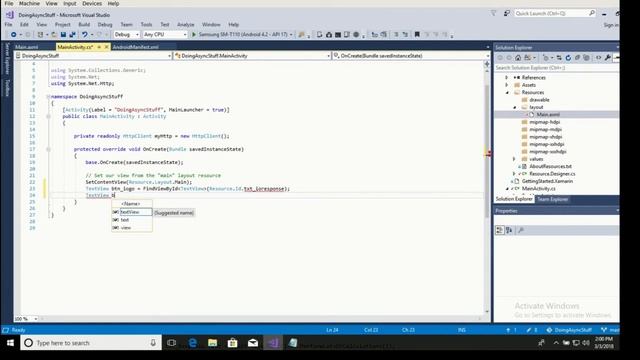Click the View Code icon in Solution Explorer
Screen dimensions: 640x360
tap(598, 58)
